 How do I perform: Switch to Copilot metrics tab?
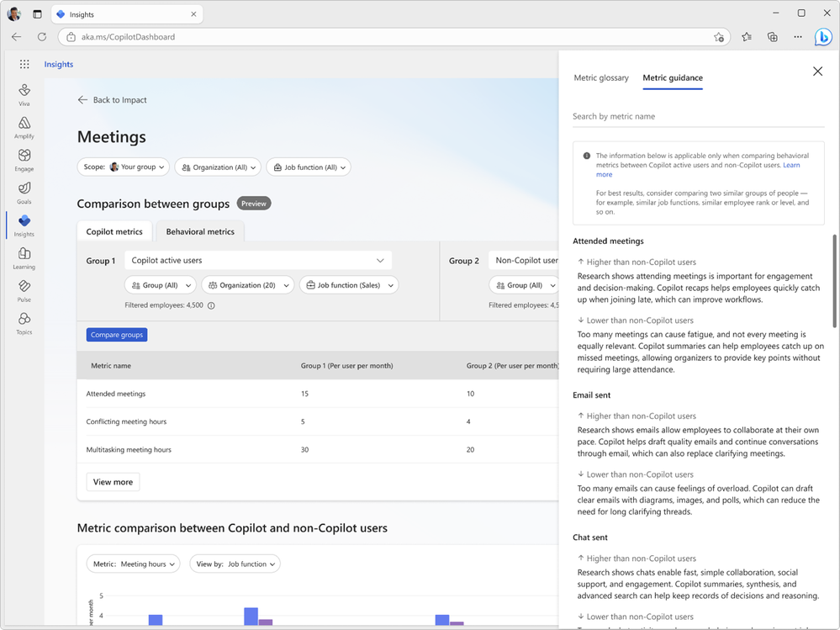(114, 231)
